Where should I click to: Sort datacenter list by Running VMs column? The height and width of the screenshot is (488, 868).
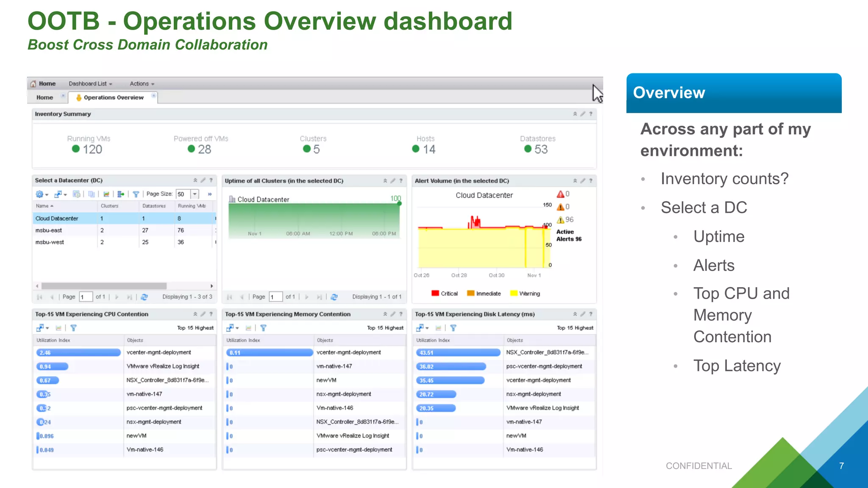click(193, 206)
